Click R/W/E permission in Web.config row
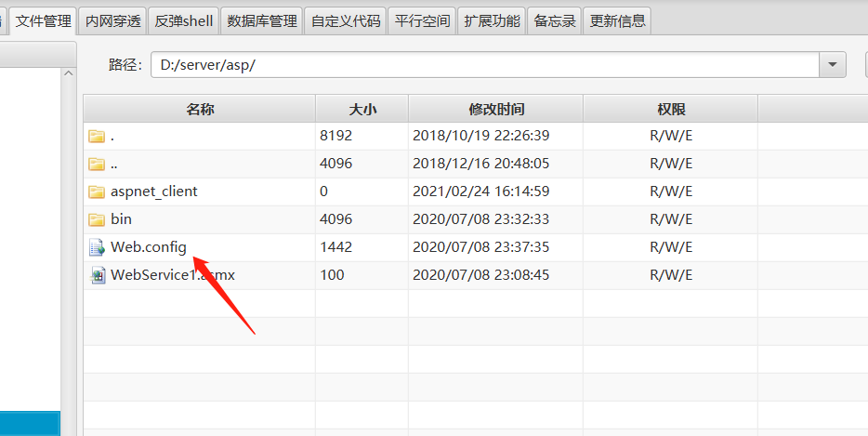This screenshot has width=868, height=436. pos(671,247)
